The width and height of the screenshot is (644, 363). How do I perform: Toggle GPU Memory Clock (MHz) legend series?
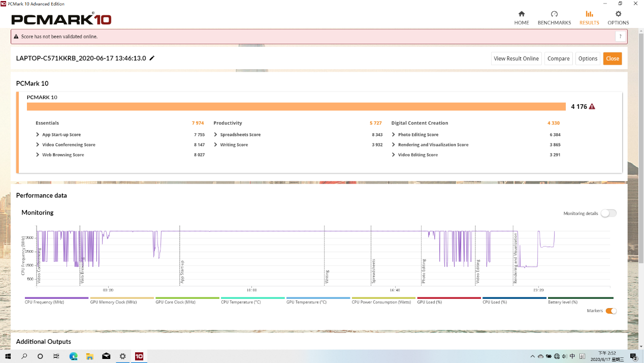click(122, 300)
